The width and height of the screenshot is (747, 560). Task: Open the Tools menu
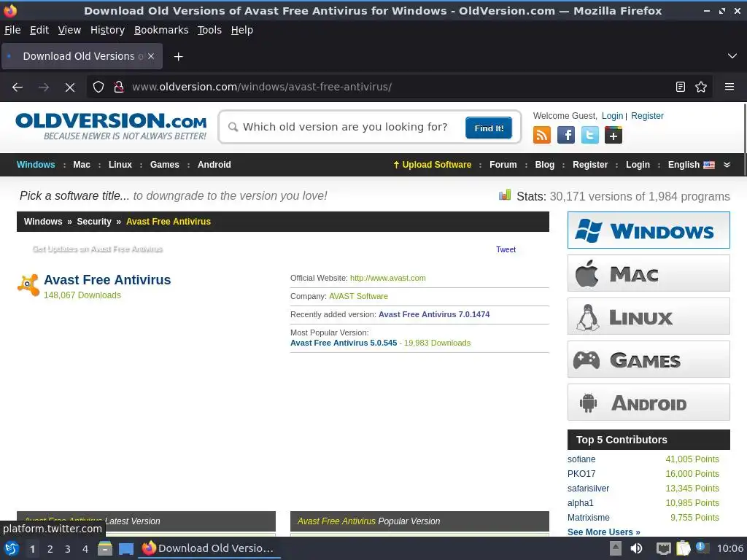(x=209, y=30)
